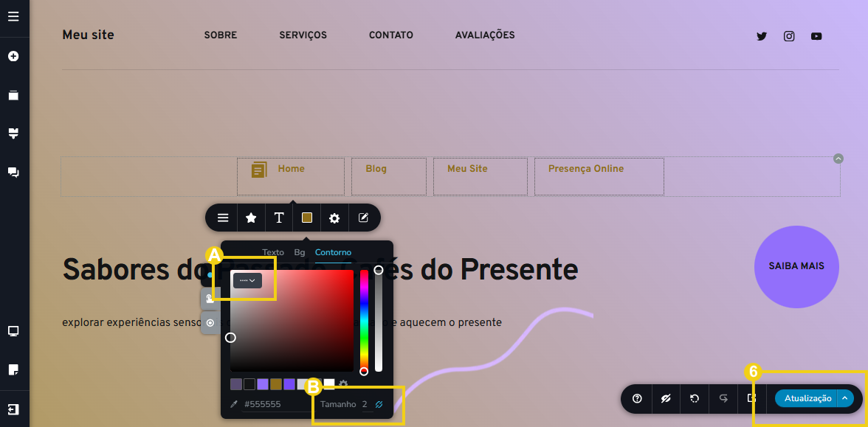This screenshot has height=427, width=868.
Task: Pick a color with the eyedropper tool
Action: tap(235, 404)
